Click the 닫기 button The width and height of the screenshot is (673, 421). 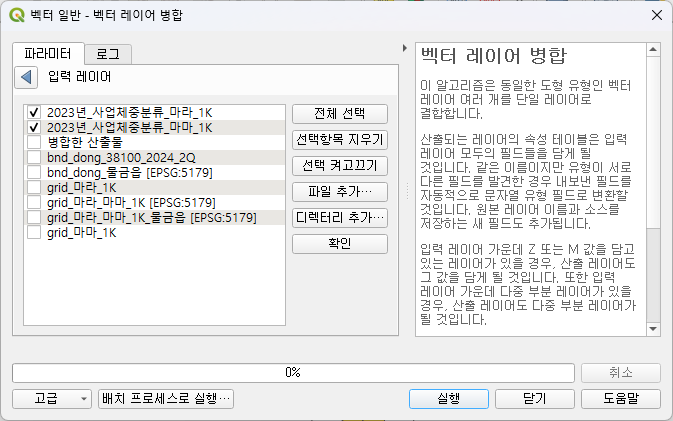[x=535, y=399]
